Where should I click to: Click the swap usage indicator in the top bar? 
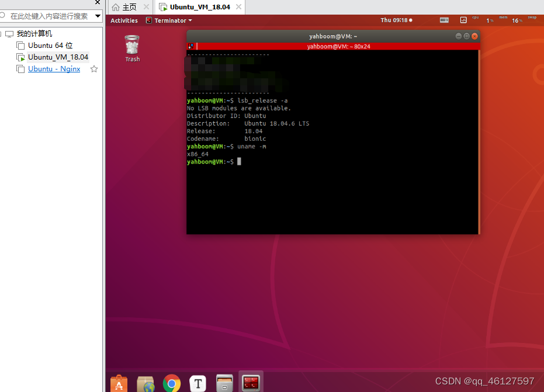click(x=532, y=19)
